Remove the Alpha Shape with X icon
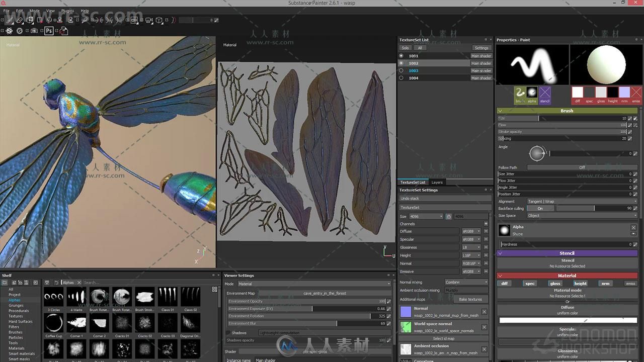 tap(633, 227)
